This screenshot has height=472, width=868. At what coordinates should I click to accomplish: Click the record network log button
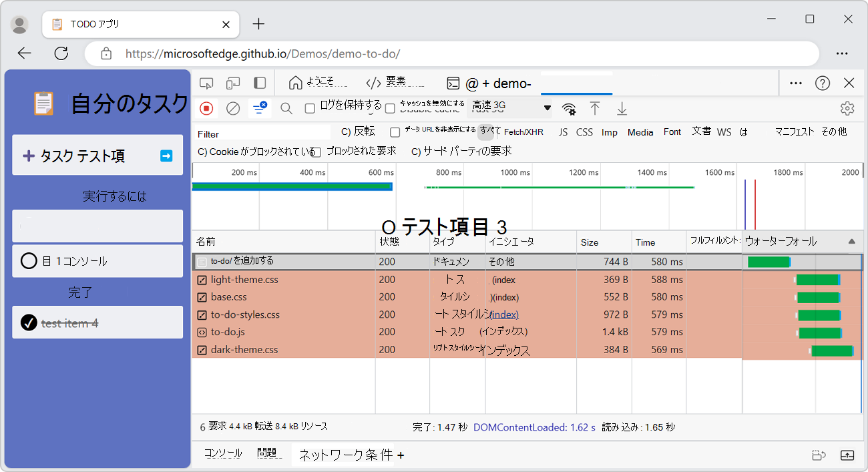pyautogui.click(x=206, y=108)
